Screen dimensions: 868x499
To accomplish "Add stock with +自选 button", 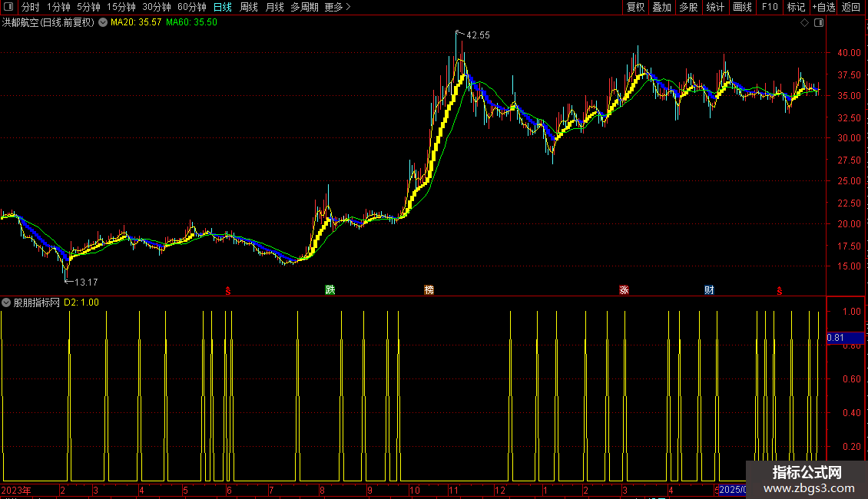I will [x=823, y=7].
